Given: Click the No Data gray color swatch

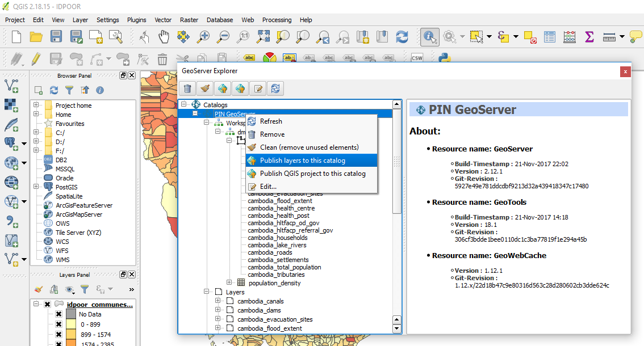Looking at the screenshot, I should [x=71, y=314].
